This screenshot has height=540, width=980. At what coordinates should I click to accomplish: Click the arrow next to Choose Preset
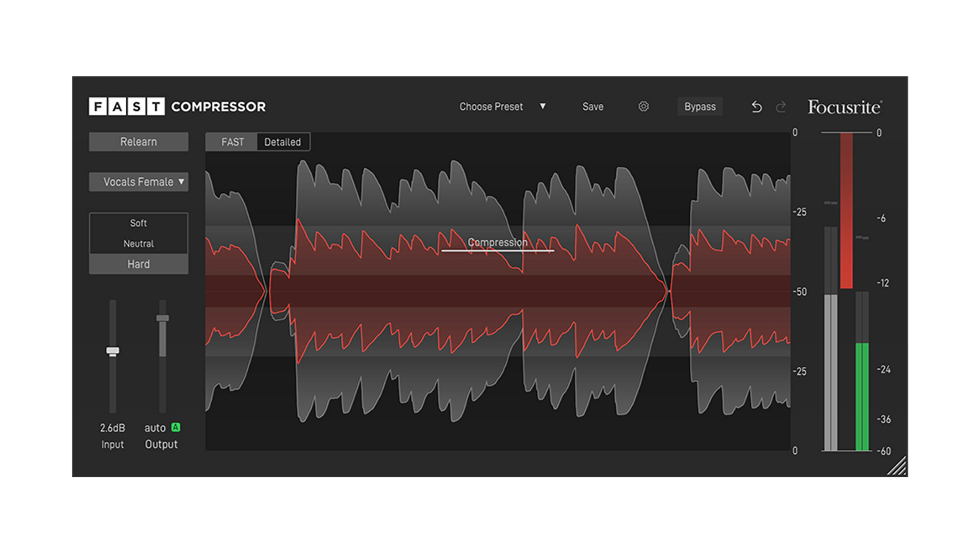point(542,106)
